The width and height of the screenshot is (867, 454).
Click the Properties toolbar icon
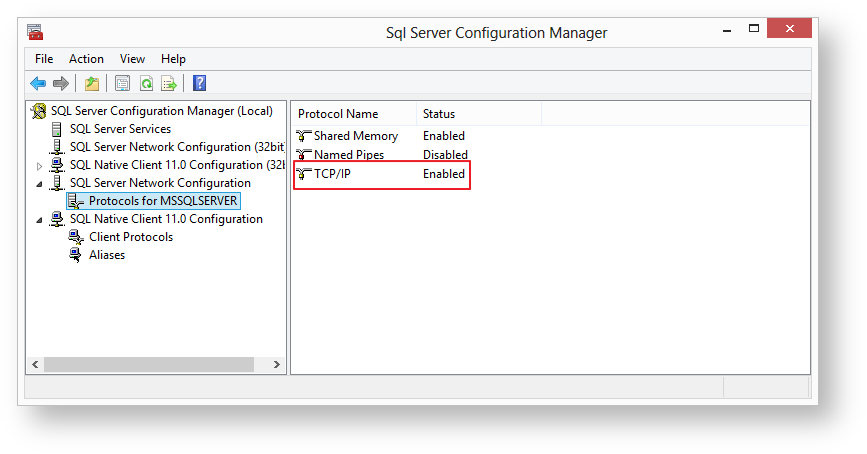point(122,83)
